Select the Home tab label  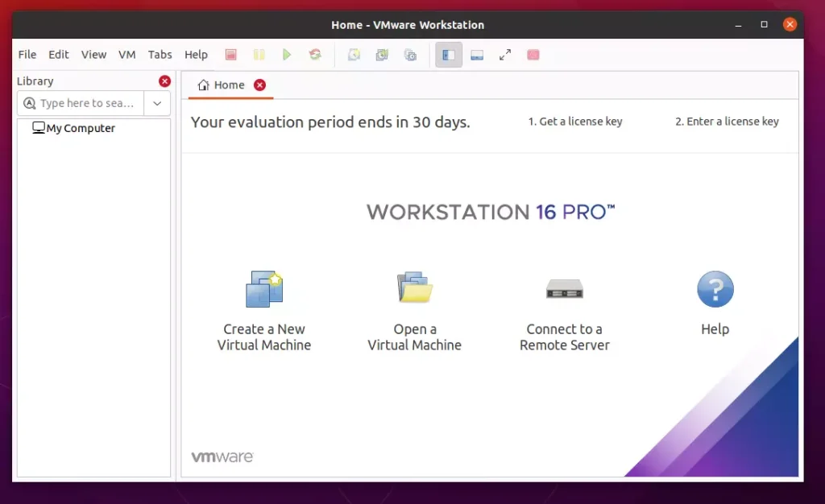click(x=230, y=85)
